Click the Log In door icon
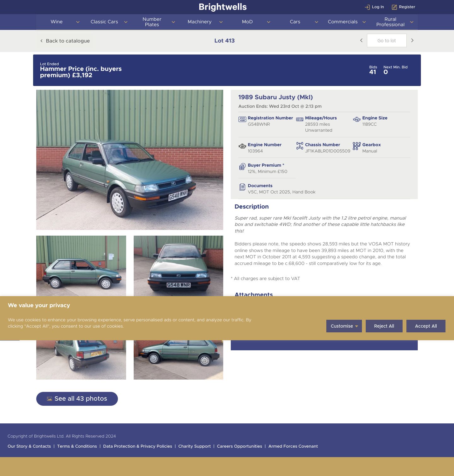 click(367, 7)
